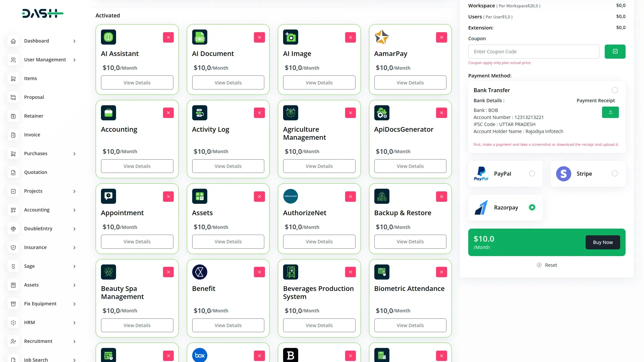
Task: Disable the Razorpay toggle
Action: 532,207
